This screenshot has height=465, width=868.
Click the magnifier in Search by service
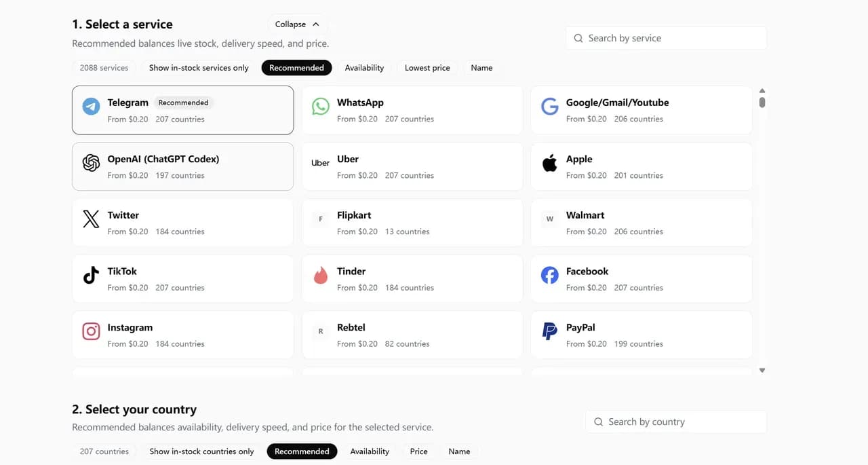(x=578, y=39)
